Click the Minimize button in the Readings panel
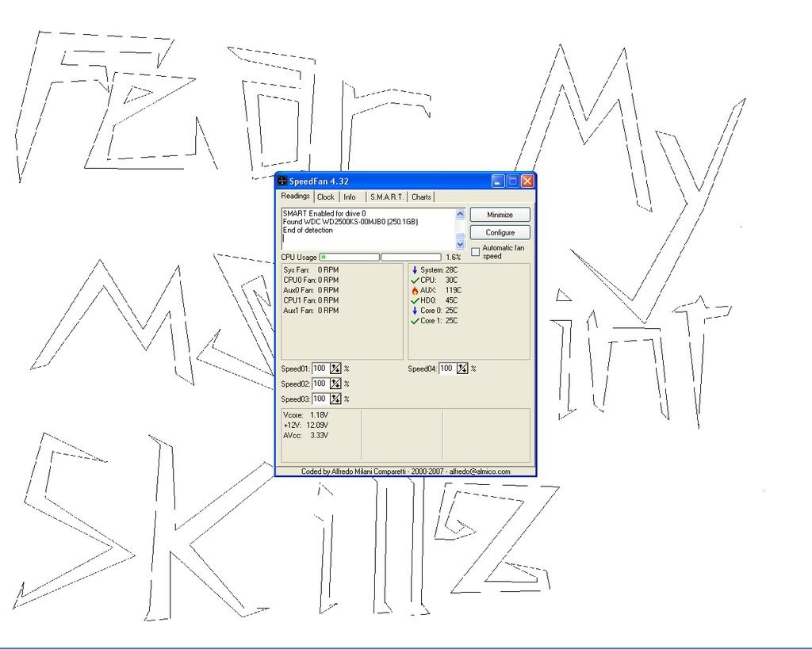Screen dimensions: 812x649 (500, 215)
